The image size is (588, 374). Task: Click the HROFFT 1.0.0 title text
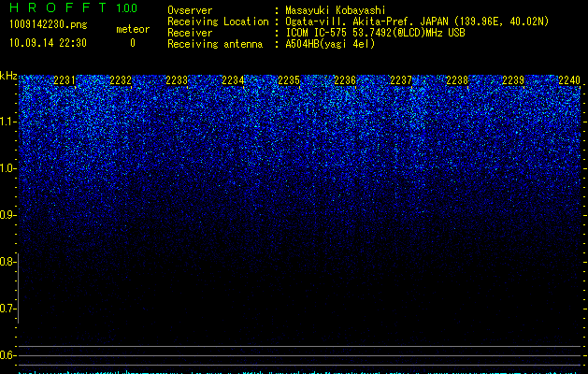(x=74, y=7)
